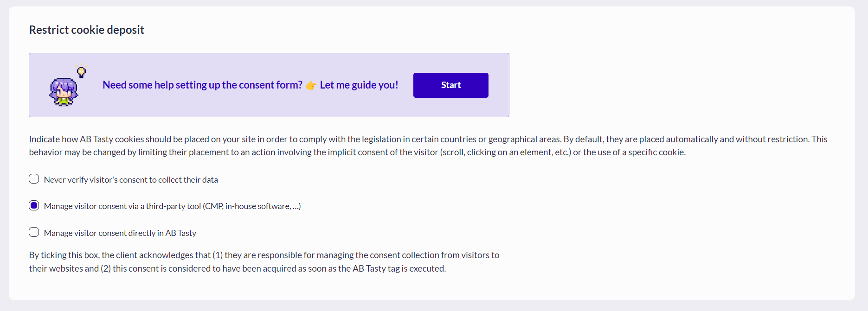
Task: Click "AB Tasty tag is executed" in the acknowledgment
Action: point(399,269)
